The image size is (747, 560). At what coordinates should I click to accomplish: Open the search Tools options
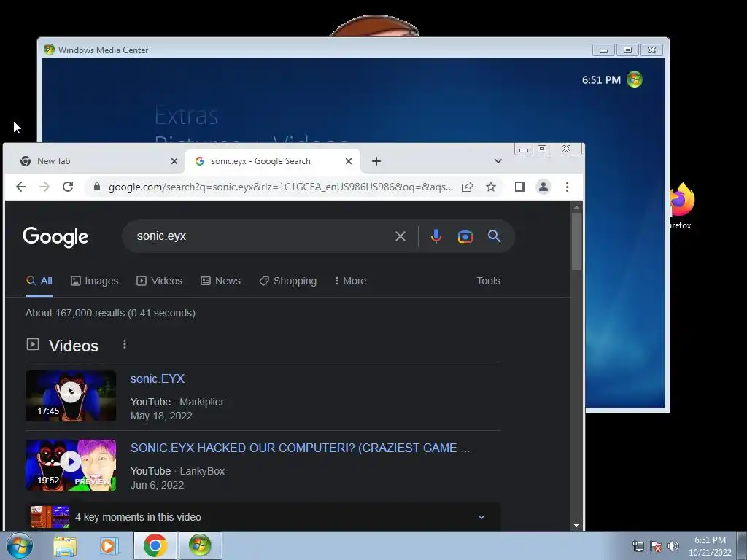[x=488, y=281]
